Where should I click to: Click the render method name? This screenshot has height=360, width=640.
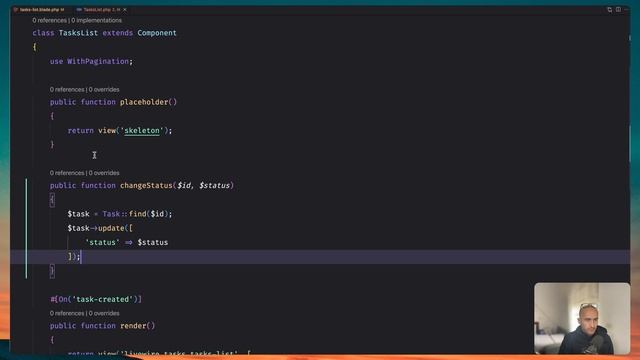click(133, 326)
